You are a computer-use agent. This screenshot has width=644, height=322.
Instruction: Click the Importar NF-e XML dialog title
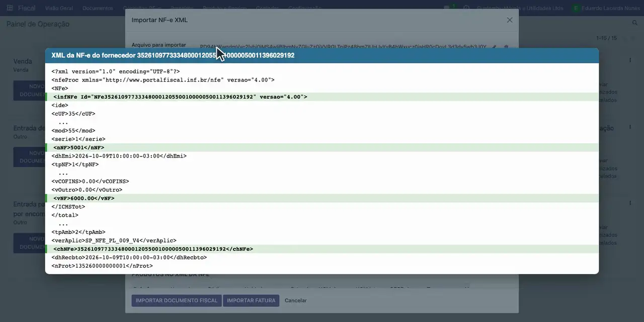tap(159, 20)
